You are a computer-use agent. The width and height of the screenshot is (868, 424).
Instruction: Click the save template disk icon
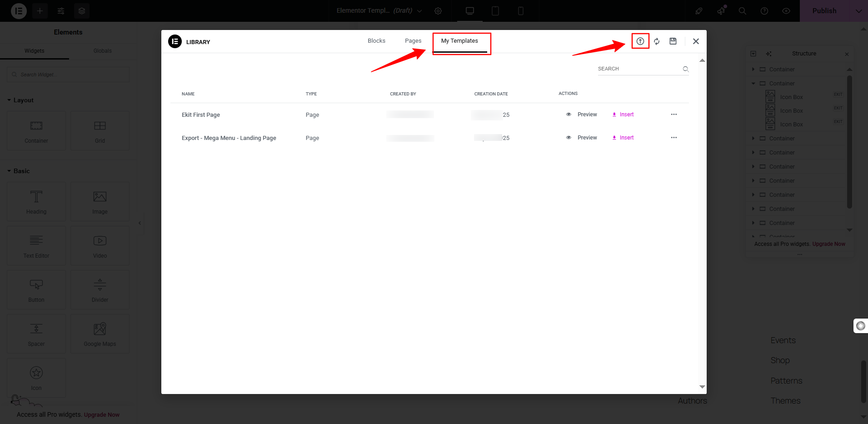(x=673, y=41)
